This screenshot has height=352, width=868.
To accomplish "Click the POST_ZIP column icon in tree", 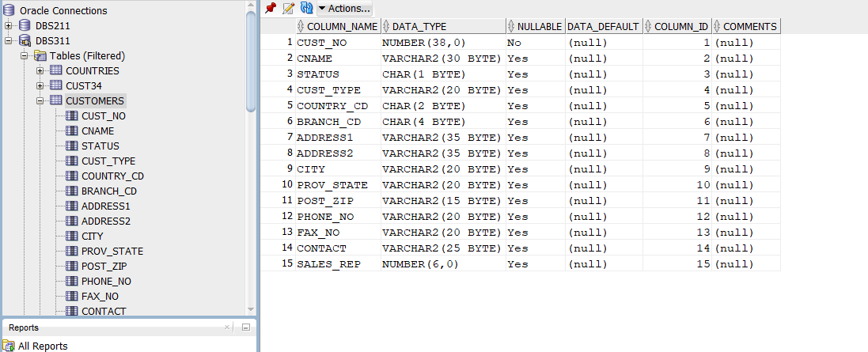I will (x=71, y=266).
